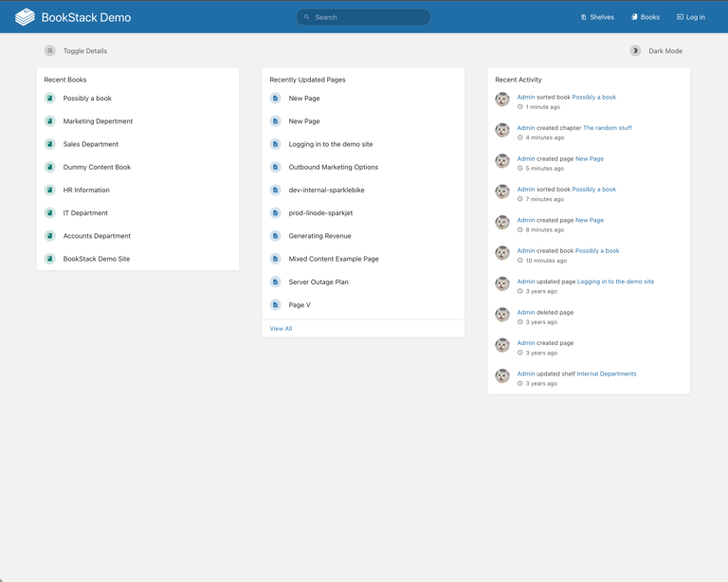Click the Toggle Details icon
728x582 pixels.
coord(50,51)
